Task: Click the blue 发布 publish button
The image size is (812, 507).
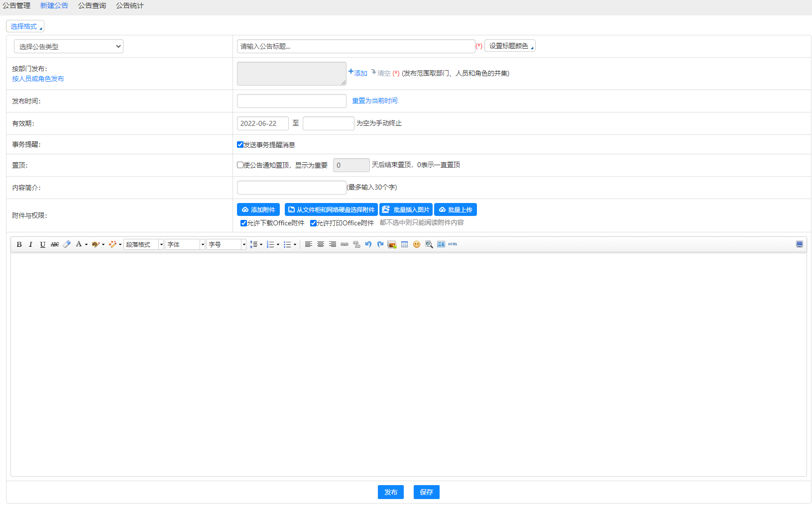Action: coord(391,492)
